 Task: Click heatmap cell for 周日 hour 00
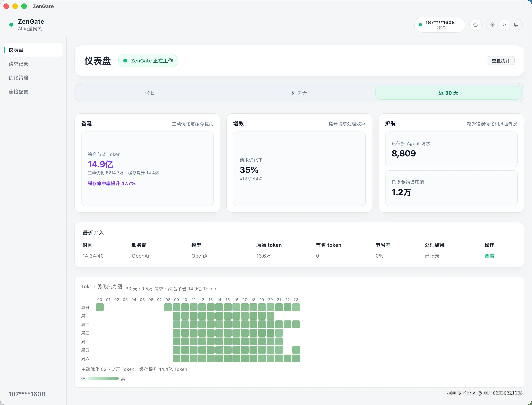point(100,307)
